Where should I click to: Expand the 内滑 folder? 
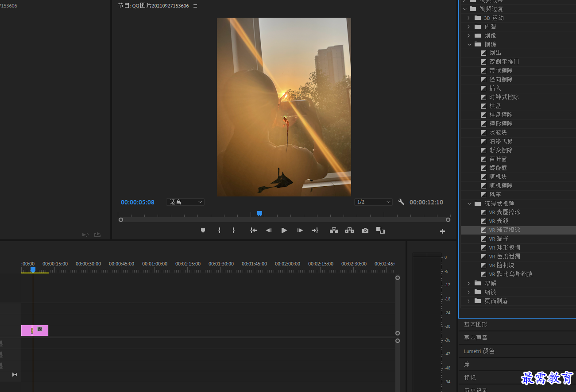[x=469, y=27]
